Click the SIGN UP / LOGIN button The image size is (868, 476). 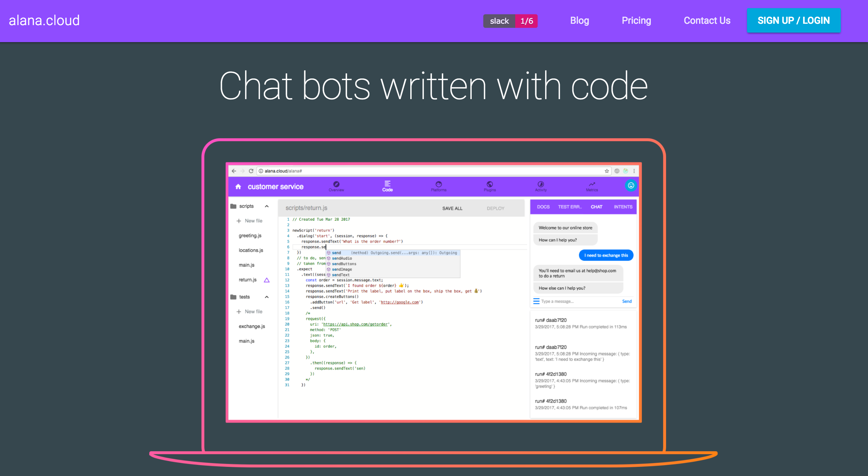click(793, 20)
